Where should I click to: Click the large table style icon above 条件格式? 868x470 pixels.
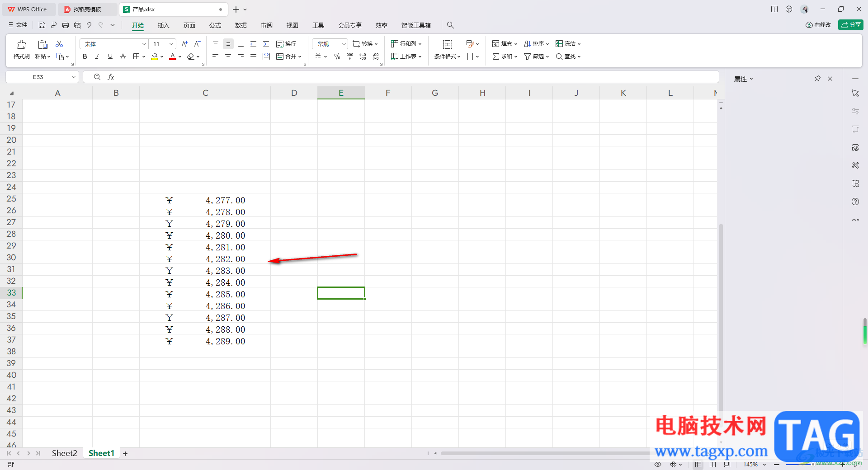pyautogui.click(x=448, y=44)
